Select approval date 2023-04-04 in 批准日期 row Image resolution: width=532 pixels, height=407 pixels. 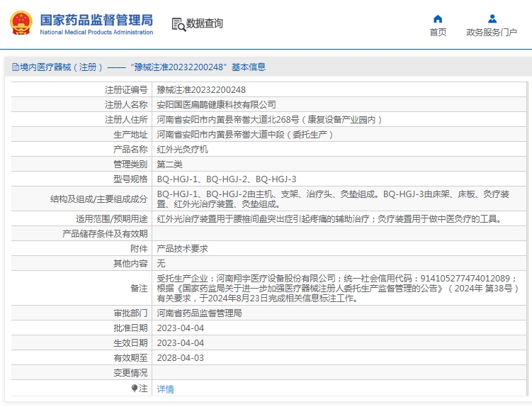180,328
